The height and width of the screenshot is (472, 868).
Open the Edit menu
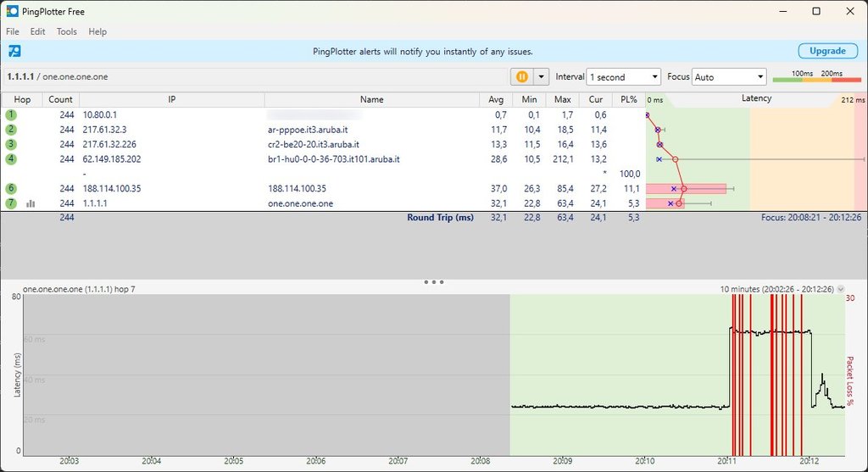tap(37, 31)
